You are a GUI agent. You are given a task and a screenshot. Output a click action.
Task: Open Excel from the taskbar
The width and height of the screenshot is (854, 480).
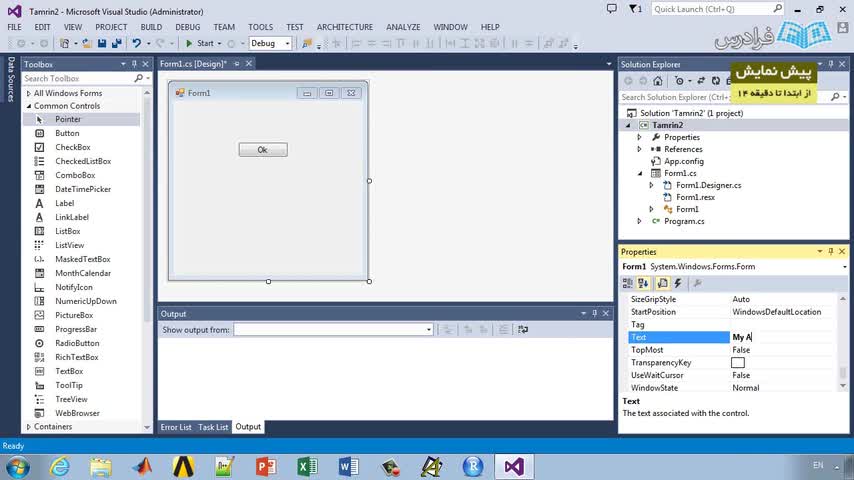coord(308,467)
